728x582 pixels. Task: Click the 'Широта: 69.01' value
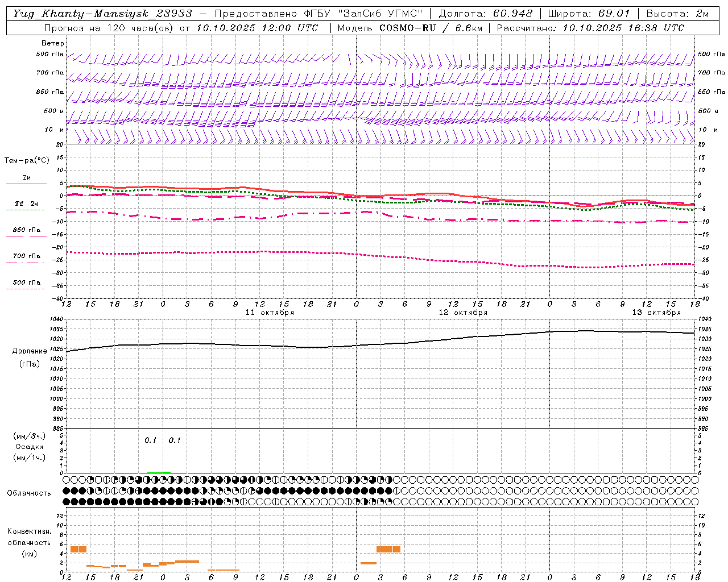589,14
